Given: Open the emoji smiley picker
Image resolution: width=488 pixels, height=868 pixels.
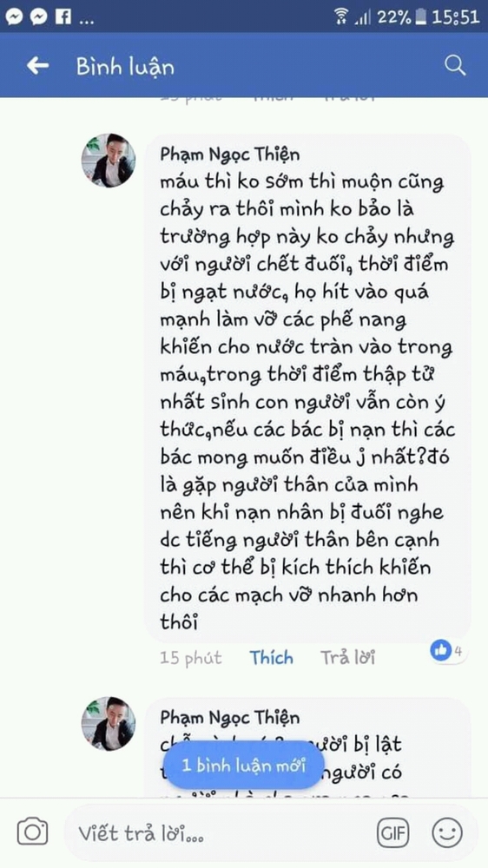Looking at the screenshot, I should pos(447,832).
